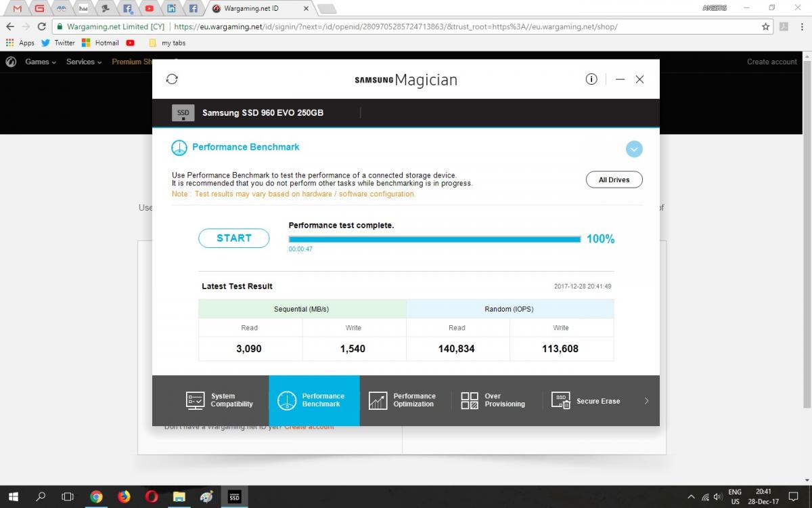Show benchmark for All Drives
812x508 pixels.
[x=614, y=180]
